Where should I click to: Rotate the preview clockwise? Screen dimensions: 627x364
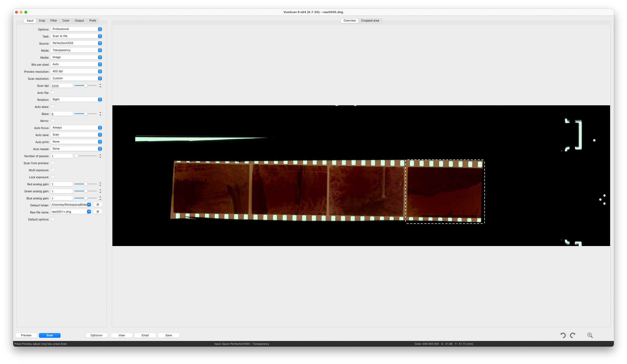click(x=573, y=335)
